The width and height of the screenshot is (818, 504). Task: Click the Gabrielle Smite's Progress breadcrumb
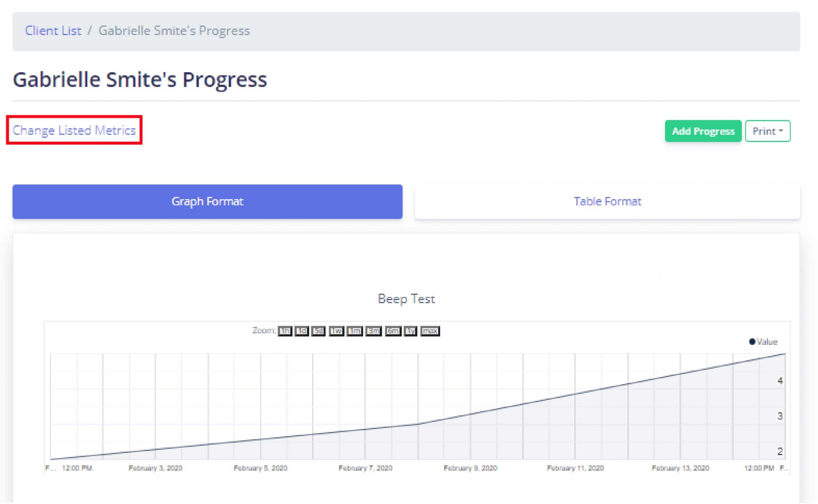coord(174,30)
